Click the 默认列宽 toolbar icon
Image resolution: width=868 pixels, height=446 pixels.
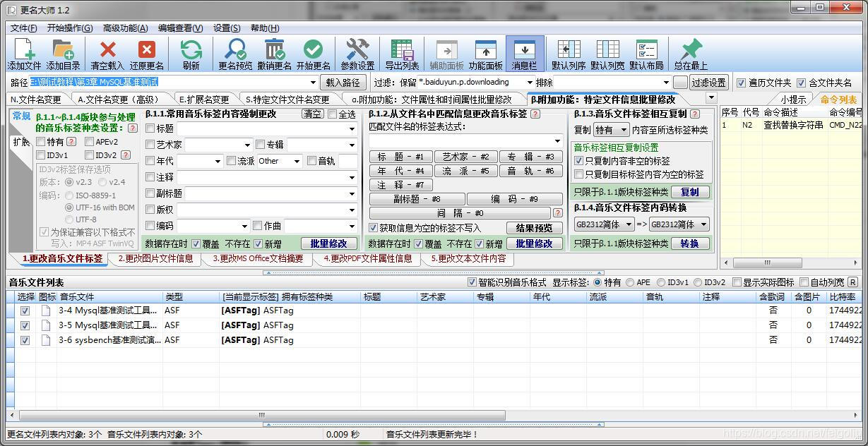(x=607, y=54)
